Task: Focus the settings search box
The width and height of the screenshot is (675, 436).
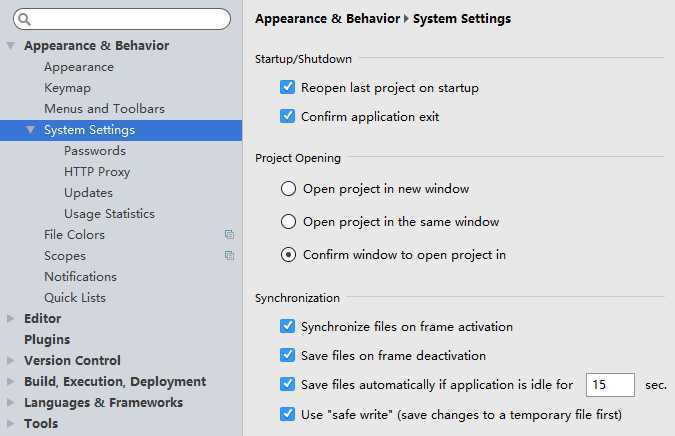Action: pos(122,19)
